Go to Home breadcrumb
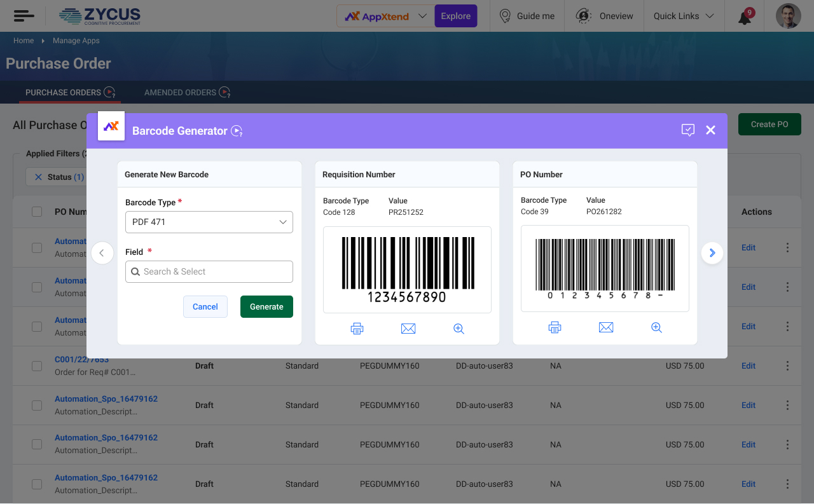The height and width of the screenshot is (504, 814). click(x=24, y=41)
